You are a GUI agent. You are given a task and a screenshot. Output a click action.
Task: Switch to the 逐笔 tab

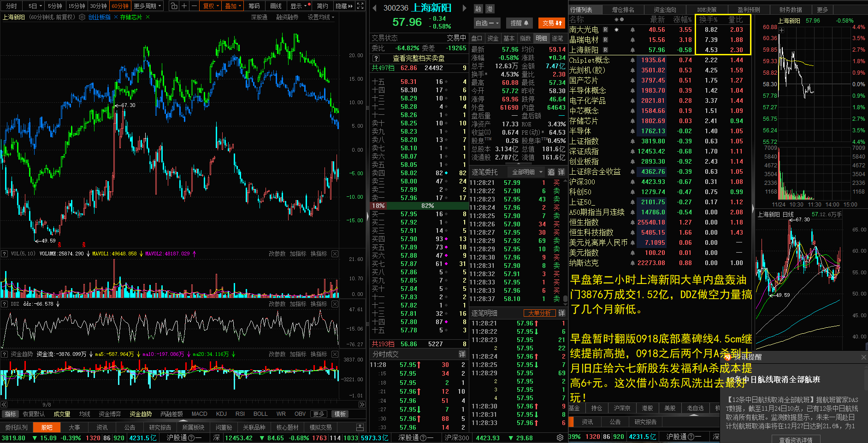pyautogui.click(x=557, y=38)
